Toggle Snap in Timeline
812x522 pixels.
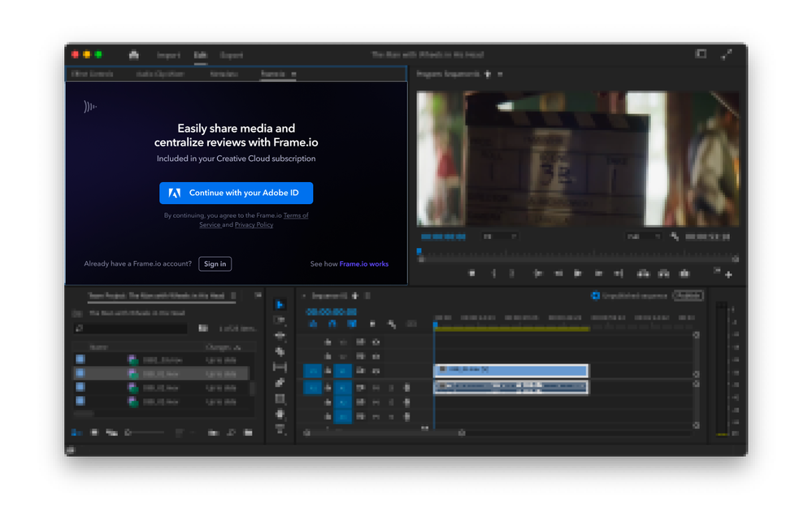click(x=332, y=324)
